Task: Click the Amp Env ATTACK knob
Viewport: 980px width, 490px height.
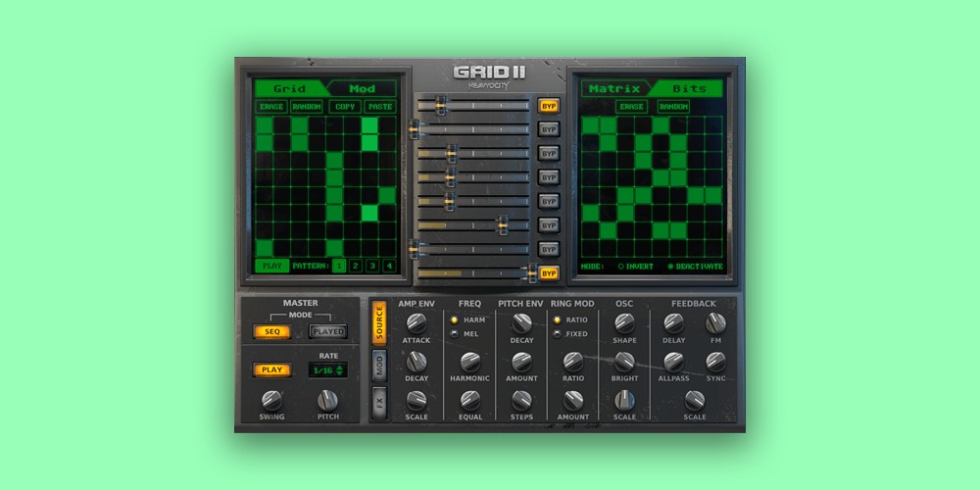Action: click(x=416, y=323)
